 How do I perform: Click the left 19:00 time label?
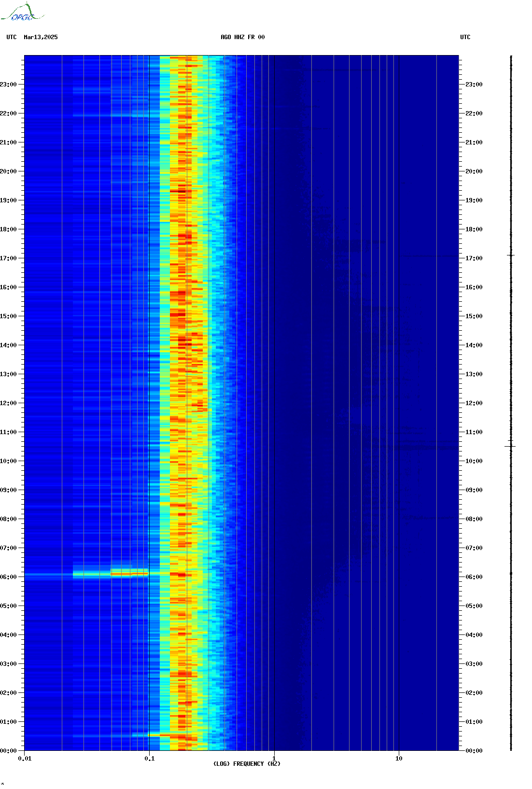click(x=8, y=200)
